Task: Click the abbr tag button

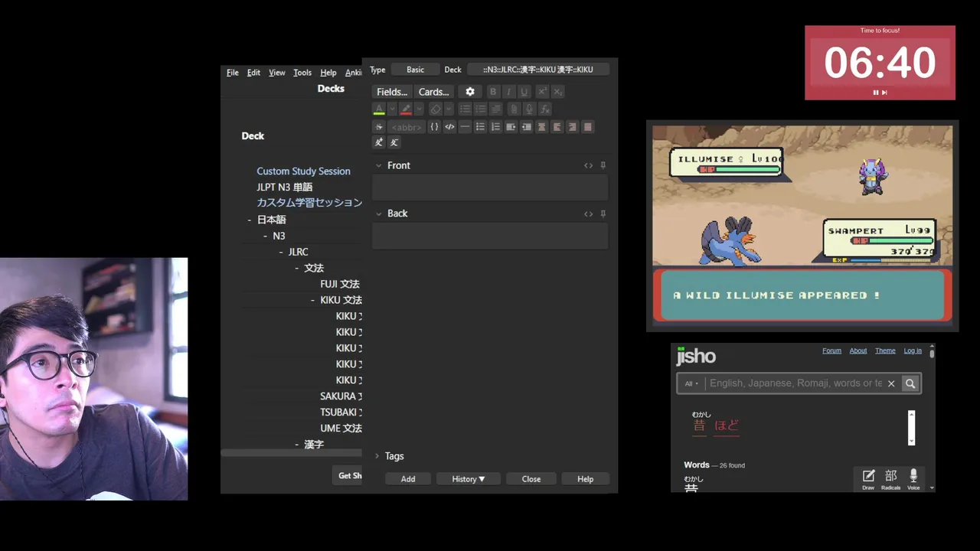Action: (x=407, y=127)
